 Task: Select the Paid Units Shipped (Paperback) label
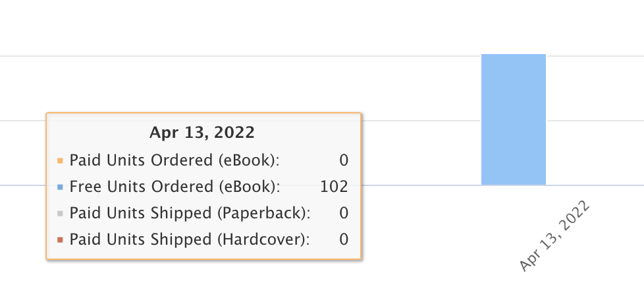tap(190, 212)
